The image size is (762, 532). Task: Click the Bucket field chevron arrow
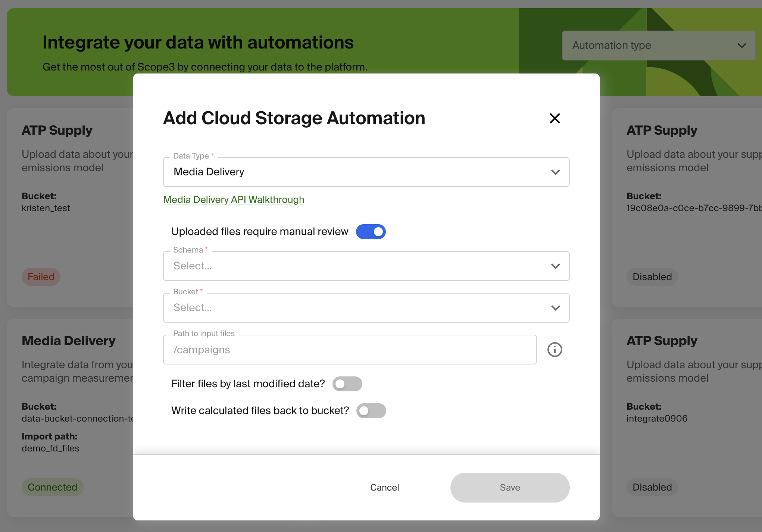tap(555, 308)
